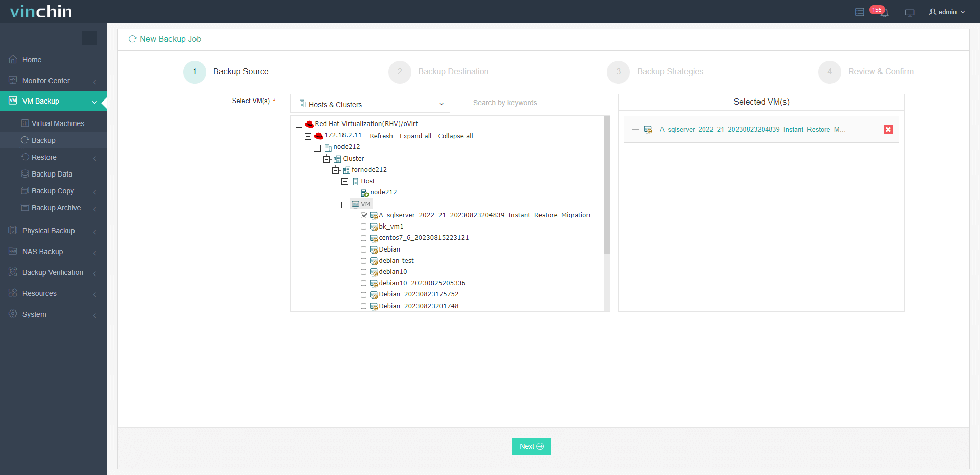980x475 pixels.
Task: Open notifications bell with 156 badge
Action: (884, 13)
